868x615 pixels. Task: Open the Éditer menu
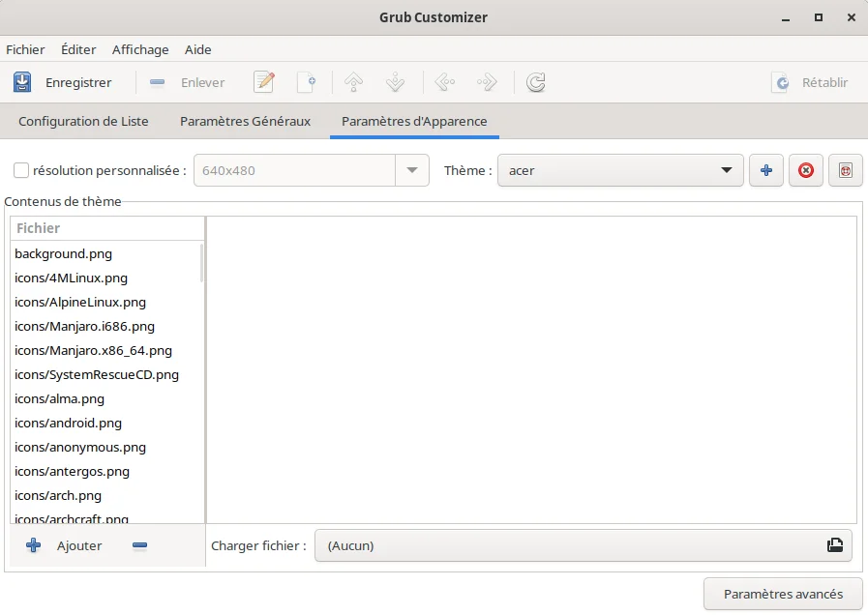tap(78, 49)
